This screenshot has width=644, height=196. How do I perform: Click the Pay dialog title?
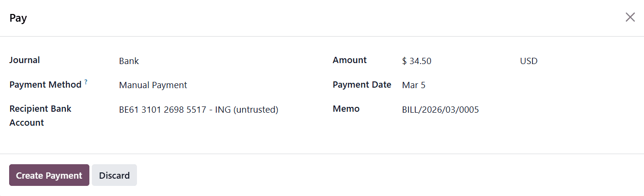(18, 18)
